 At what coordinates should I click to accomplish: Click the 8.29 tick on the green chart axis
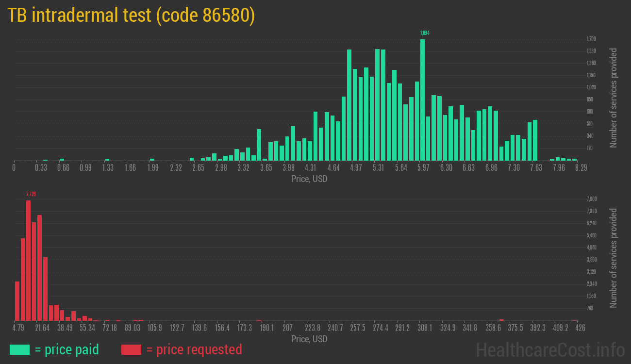coord(581,168)
